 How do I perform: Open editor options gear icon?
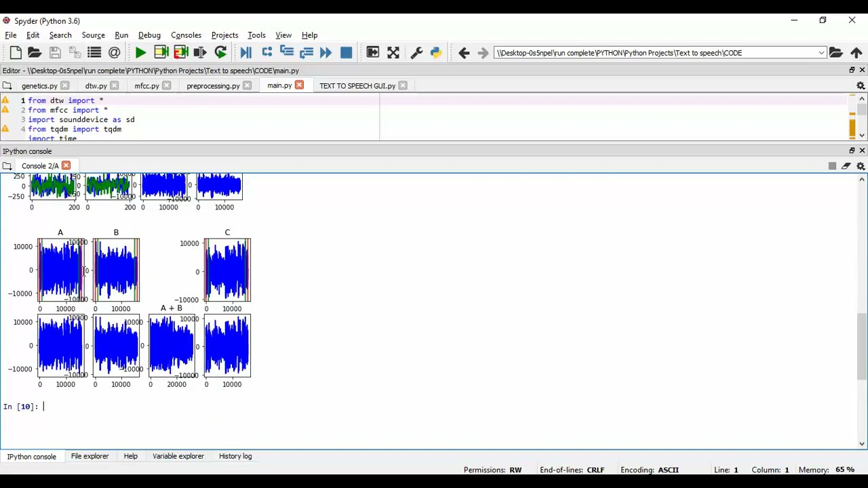click(x=861, y=85)
